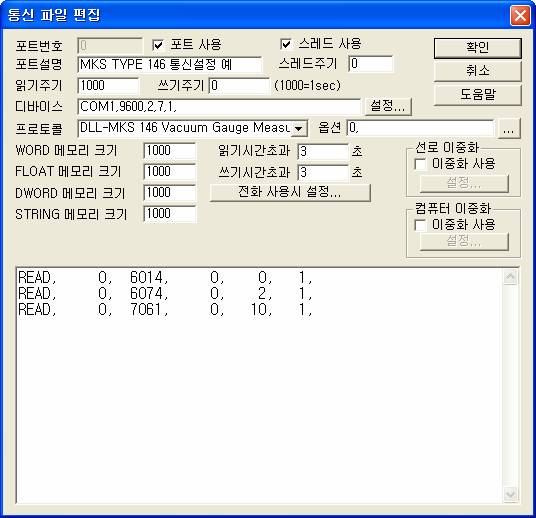This screenshot has width=536, height=518.
Task: Click the 취소 button
Action: coord(478,71)
